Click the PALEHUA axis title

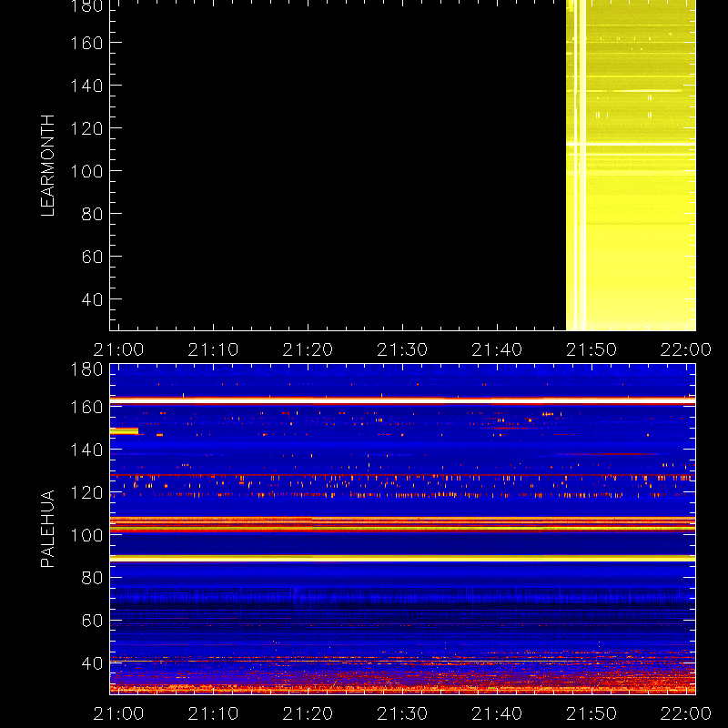pyautogui.click(x=47, y=529)
